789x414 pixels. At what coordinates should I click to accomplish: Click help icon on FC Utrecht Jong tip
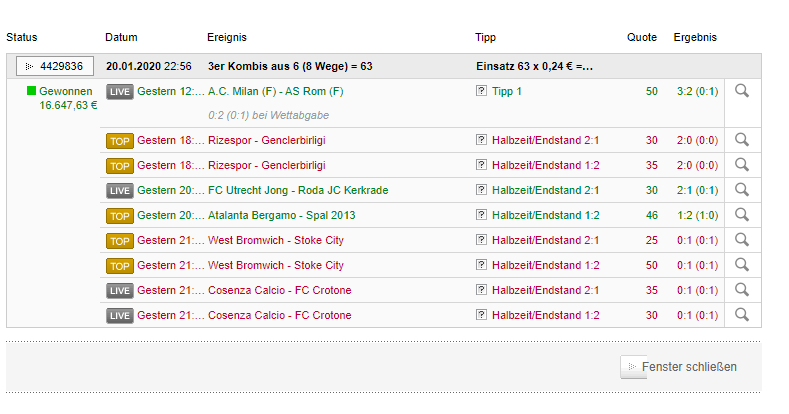coord(481,190)
